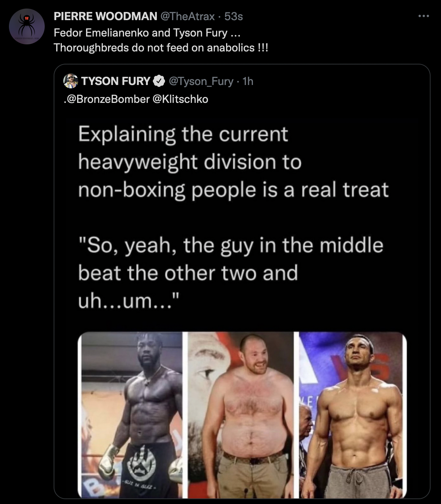Open the three-dot more options menu

(x=423, y=16)
